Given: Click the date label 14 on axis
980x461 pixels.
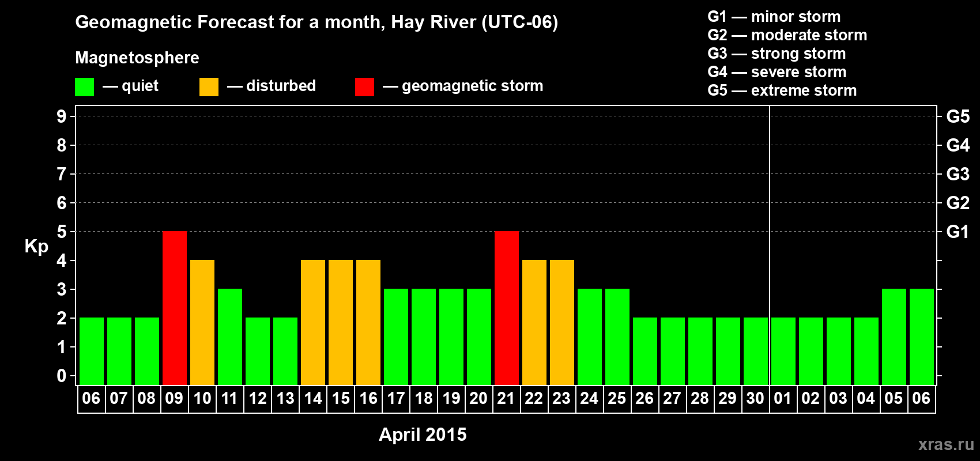Looking at the screenshot, I should 313,399.
